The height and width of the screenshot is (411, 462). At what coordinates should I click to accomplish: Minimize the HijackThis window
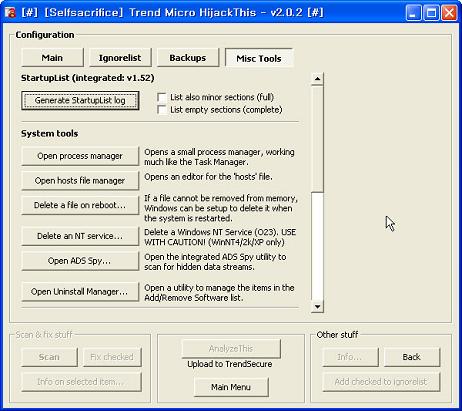413,13
